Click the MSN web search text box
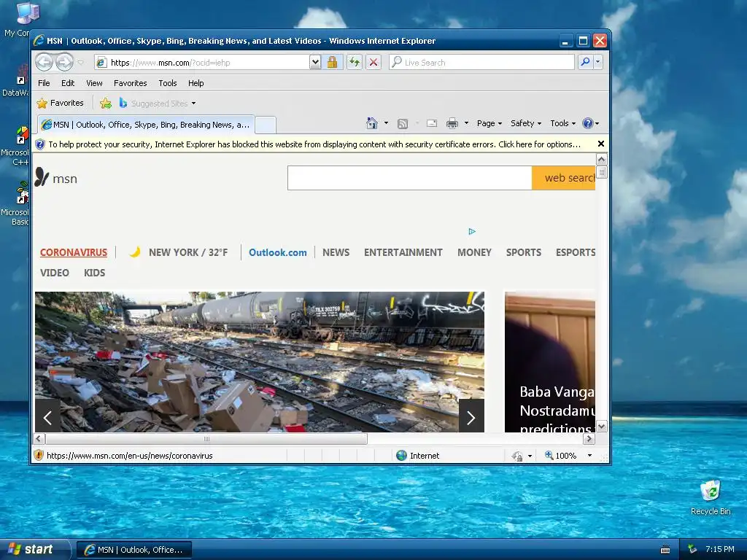The height and width of the screenshot is (560, 747). tap(410, 178)
